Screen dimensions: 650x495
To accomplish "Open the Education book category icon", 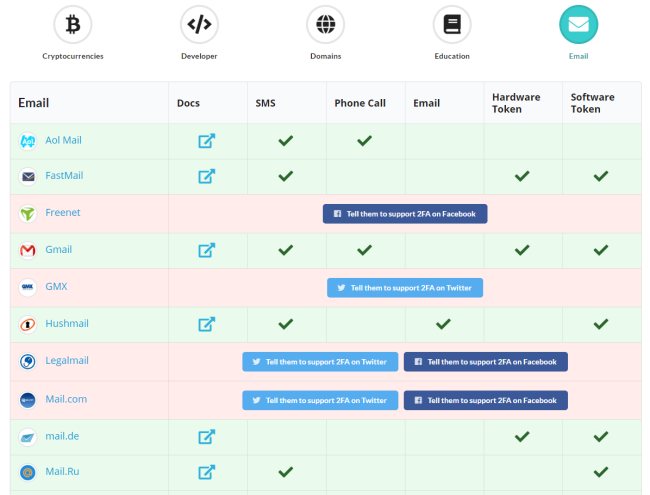I will [x=452, y=24].
